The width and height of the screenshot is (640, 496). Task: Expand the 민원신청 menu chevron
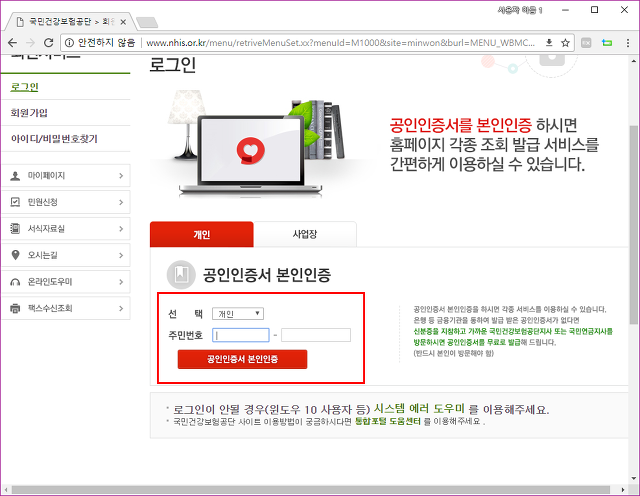[121, 202]
